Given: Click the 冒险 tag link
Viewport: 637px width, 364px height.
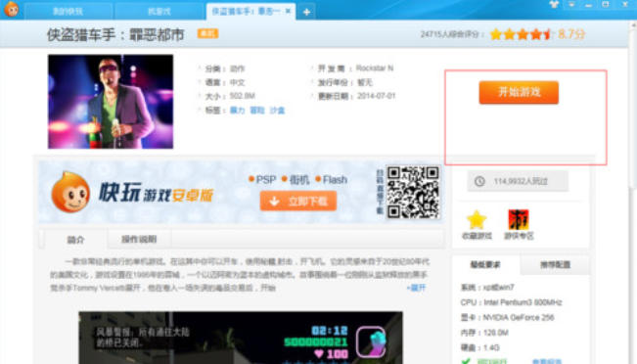Looking at the screenshot, I should click(257, 111).
